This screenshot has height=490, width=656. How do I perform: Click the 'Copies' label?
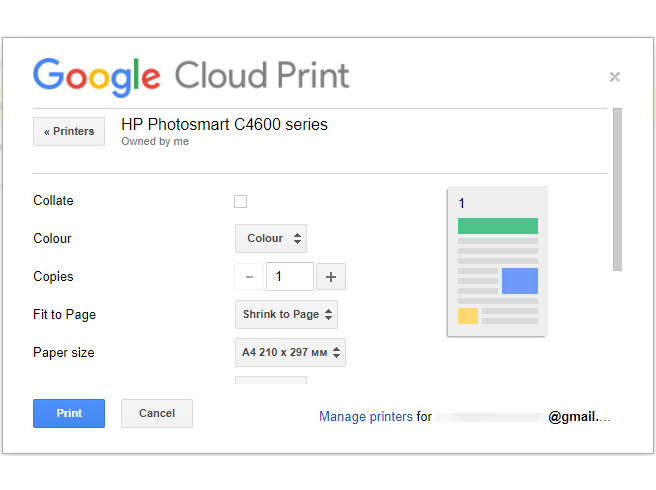tap(53, 277)
